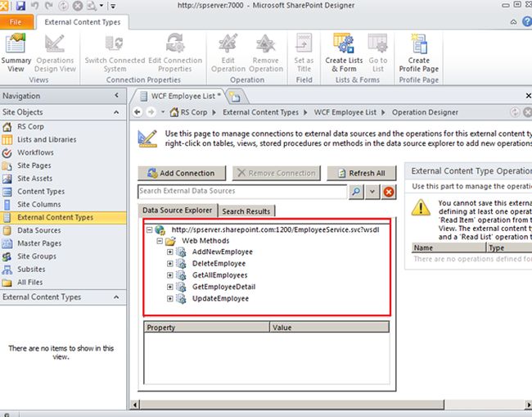Switch to the Search Results tab
This screenshot has width=532, height=417.
pyautogui.click(x=246, y=211)
